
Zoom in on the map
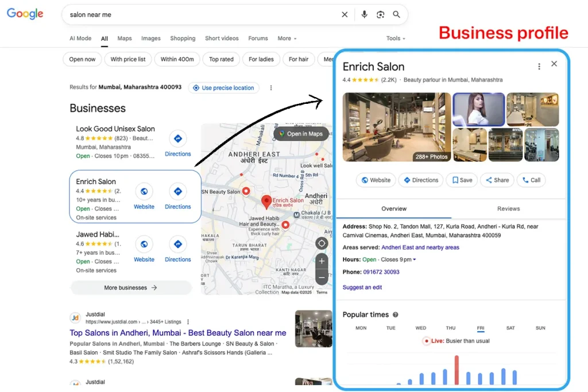tap(322, 261)
